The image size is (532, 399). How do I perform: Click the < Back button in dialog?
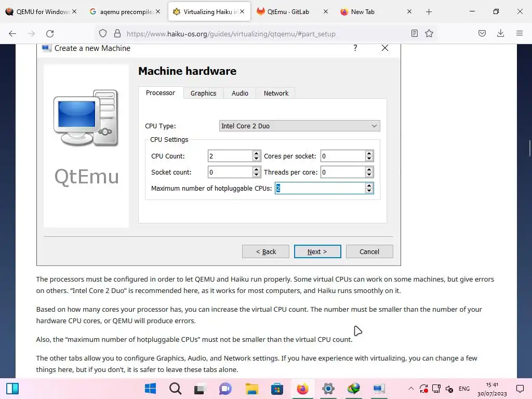pos(265,252)
